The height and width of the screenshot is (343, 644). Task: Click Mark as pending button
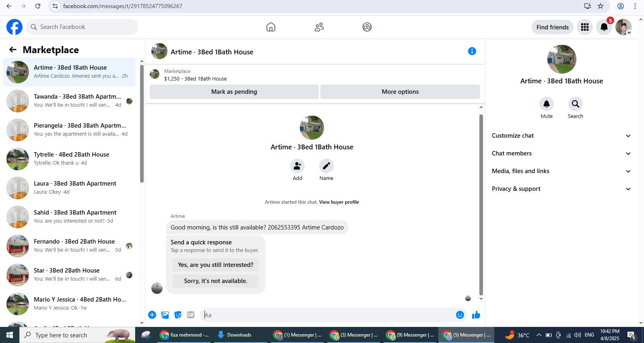pos(234,92)
